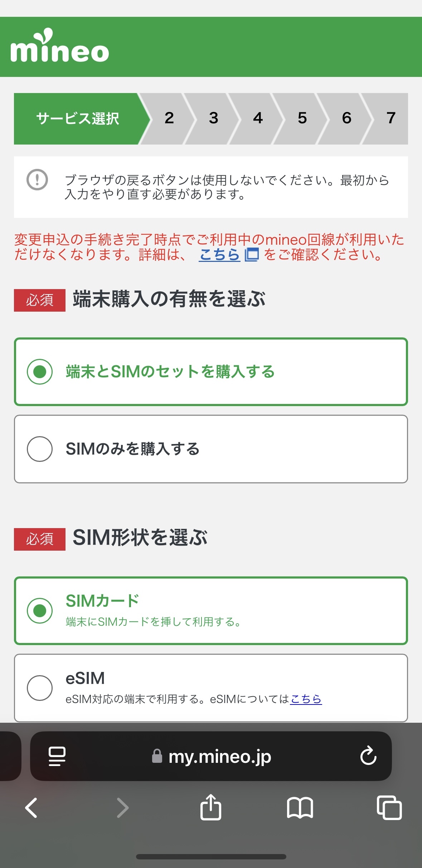Tap the Safari forward arrow
Image resolution: width=422 pixels, height=868 pixels.
[122, 808]
